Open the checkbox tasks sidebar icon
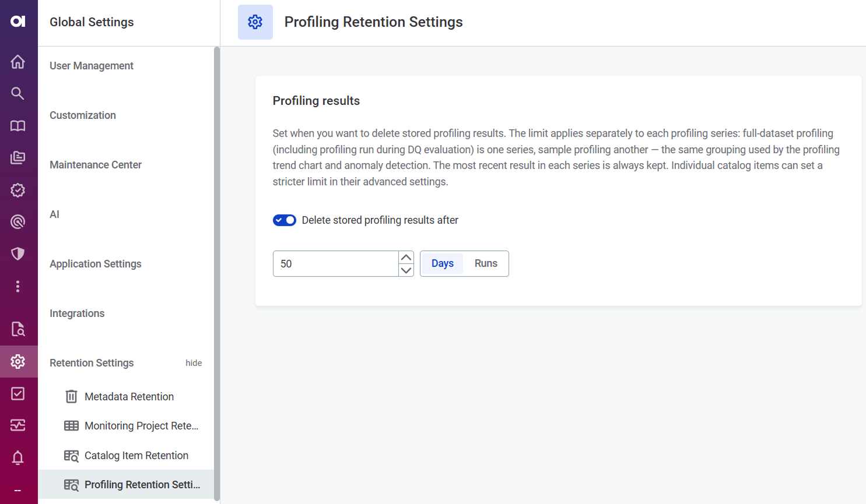The height and width of the screenshot is (504, 866). click(18, 393)
